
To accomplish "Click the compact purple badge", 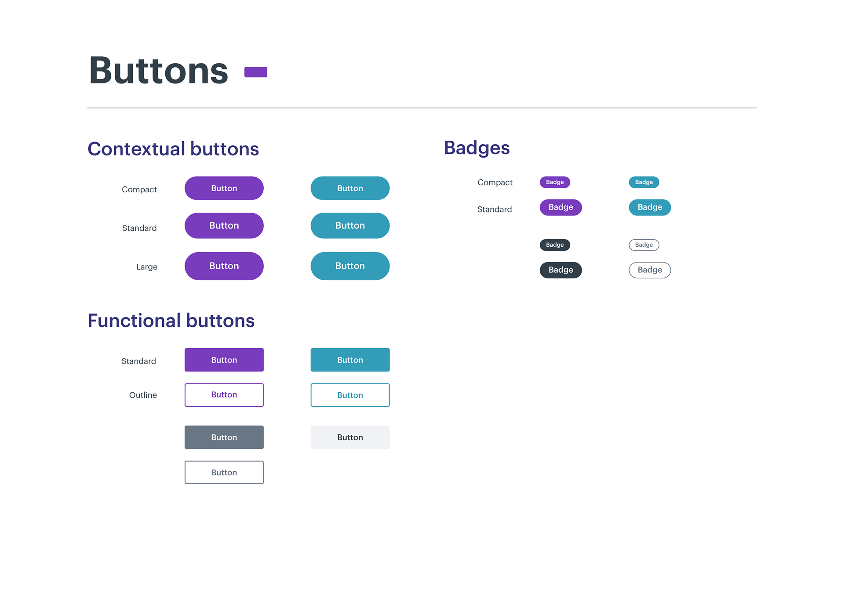I will tap(555, 182).
